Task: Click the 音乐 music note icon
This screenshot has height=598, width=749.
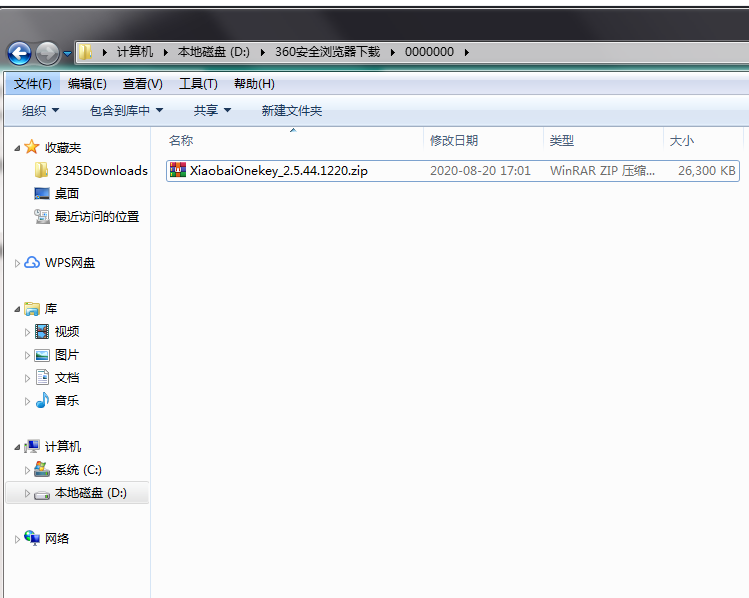Action: click(42, 400)
